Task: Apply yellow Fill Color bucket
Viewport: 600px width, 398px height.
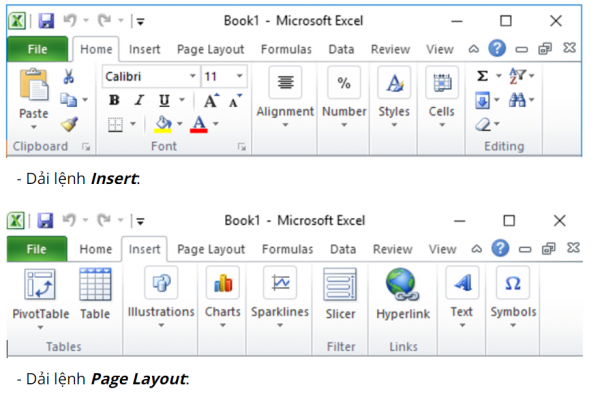Action: coord(163,124)
